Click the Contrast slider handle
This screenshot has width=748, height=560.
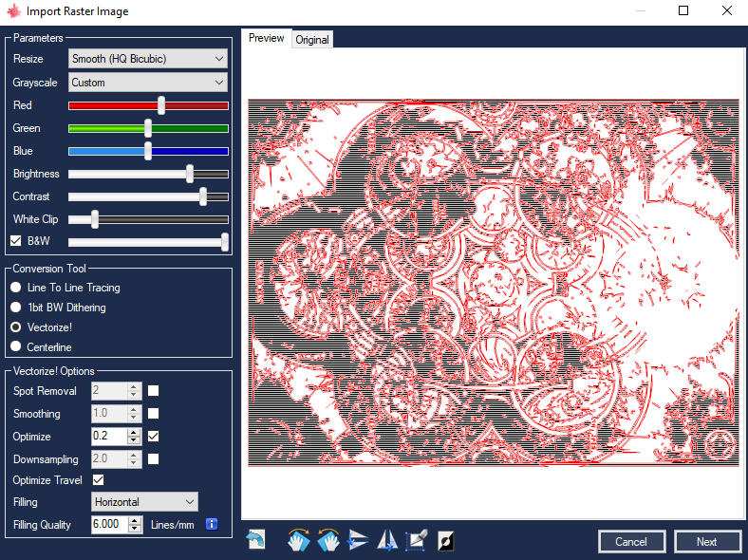203,196
